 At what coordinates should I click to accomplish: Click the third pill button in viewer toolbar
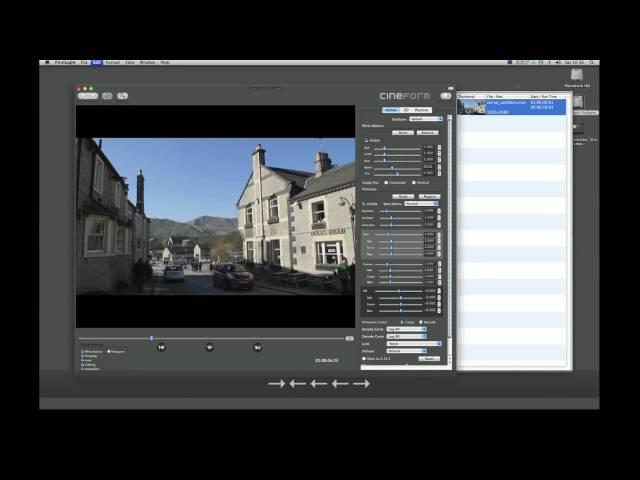(x=122, y=96)
